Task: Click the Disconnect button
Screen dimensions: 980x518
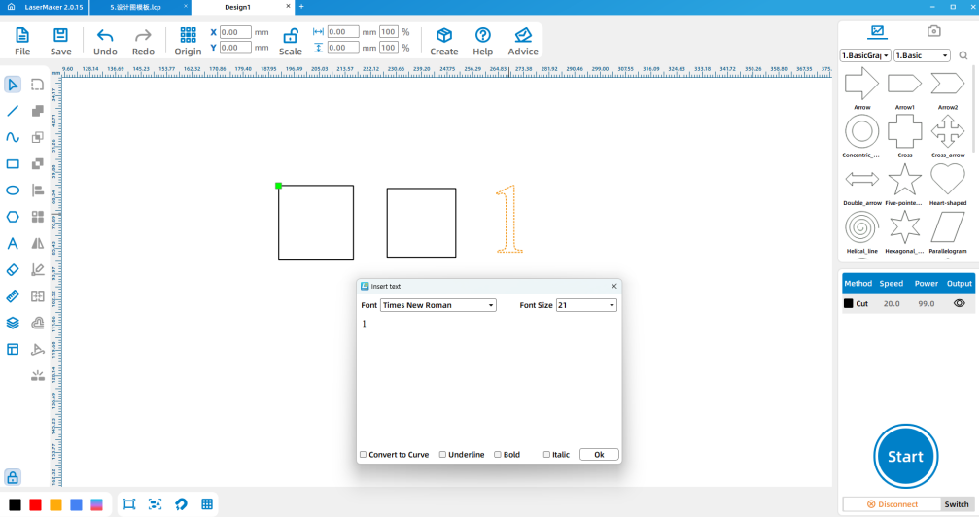Action: [x=892, y=504]
